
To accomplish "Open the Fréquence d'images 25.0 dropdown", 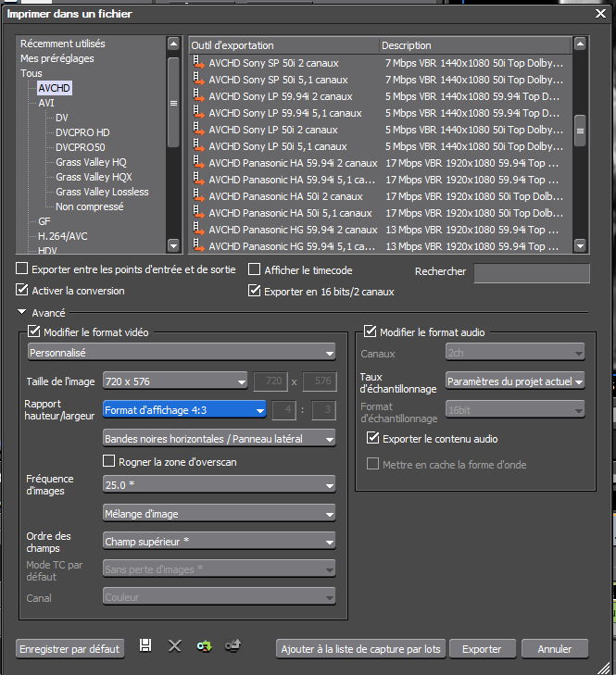I will click(219, 485).
